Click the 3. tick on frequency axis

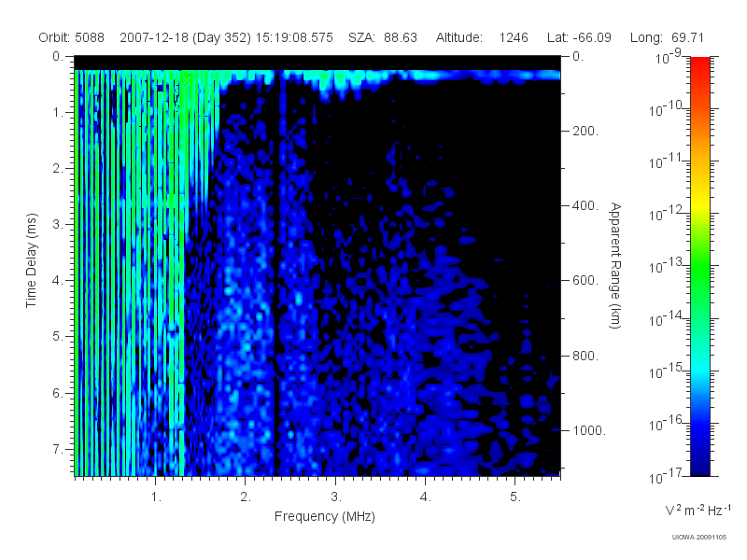click(336, 497)
